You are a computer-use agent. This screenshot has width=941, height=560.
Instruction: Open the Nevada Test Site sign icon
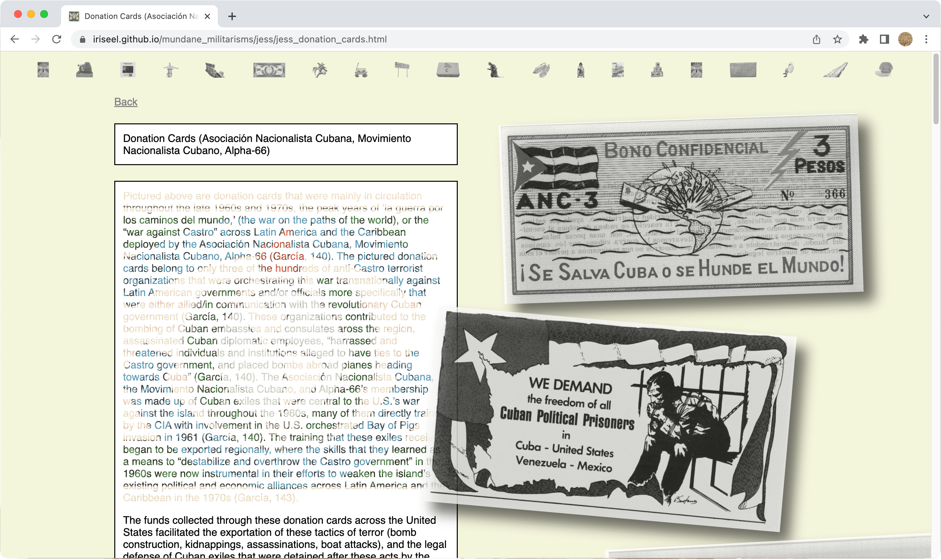pos(402,70)
